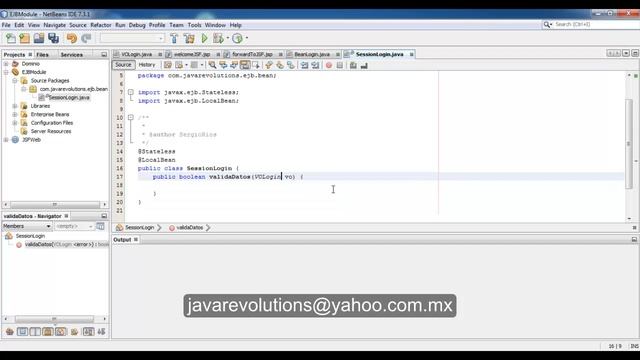This screenshot has height=360, width=640.
Task: Switch to VOLogin.java tab
Action: tap(136, 54)
